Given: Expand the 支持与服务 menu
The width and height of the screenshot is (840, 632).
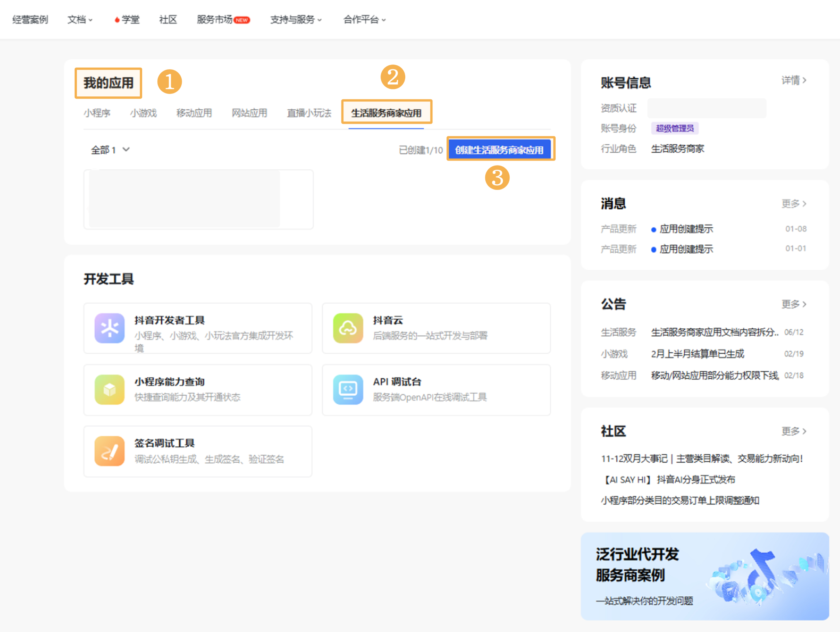Looking at the screenshot, I should pos(296,20).
